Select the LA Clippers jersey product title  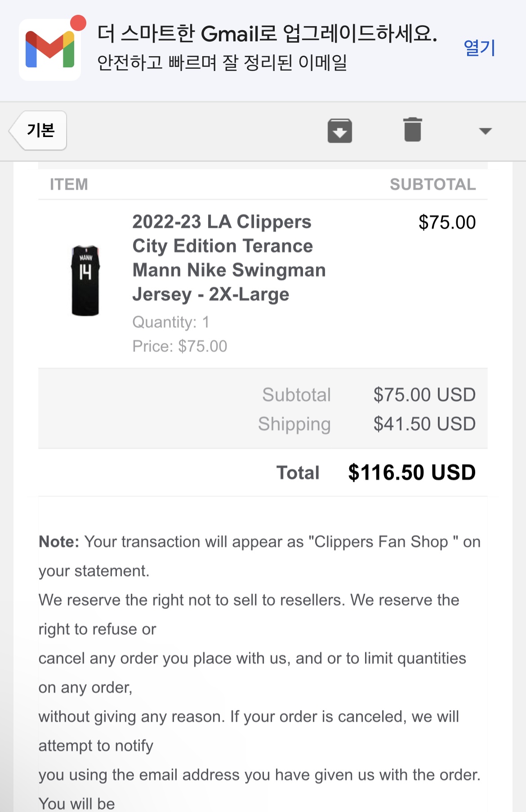[228, 258]
